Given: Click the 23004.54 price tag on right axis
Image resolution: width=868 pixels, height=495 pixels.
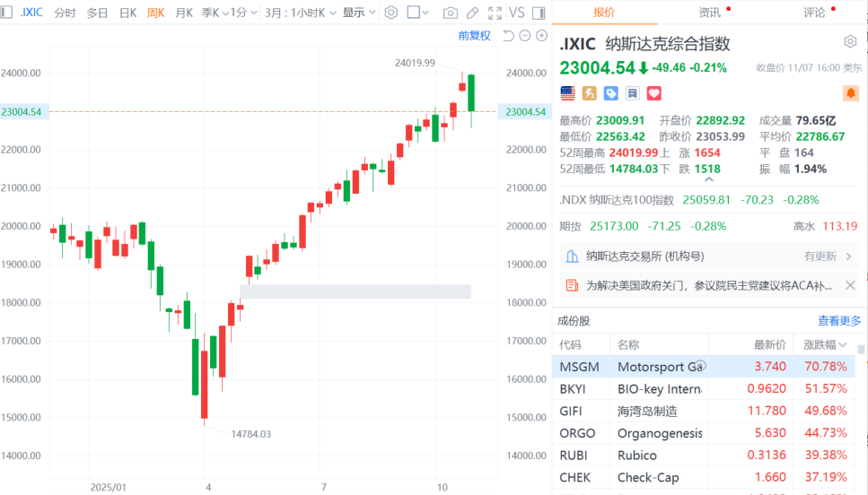Looking at the screenshot, I should [525, 112].
